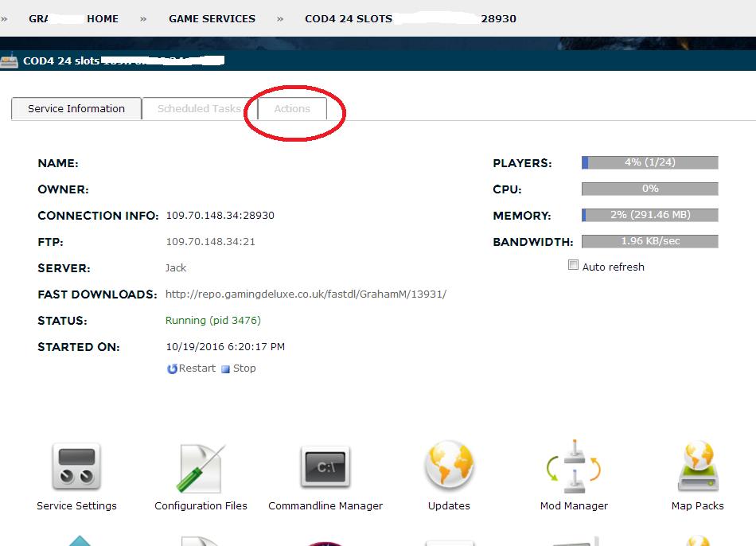
Task: Open the Configuration Files icon
Action: point(201,467)
